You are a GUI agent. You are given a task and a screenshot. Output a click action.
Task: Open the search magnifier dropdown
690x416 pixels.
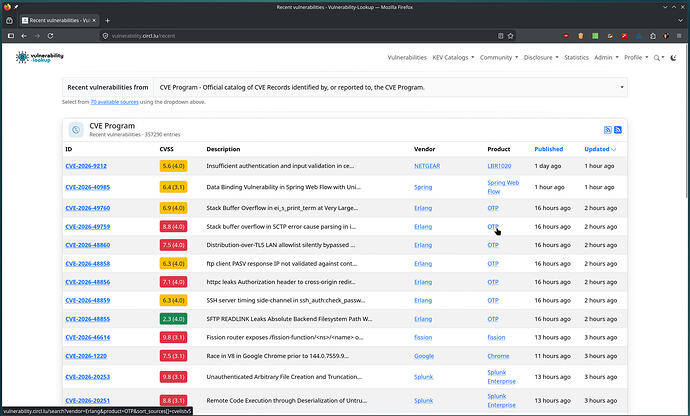click(x=658, y=58)
